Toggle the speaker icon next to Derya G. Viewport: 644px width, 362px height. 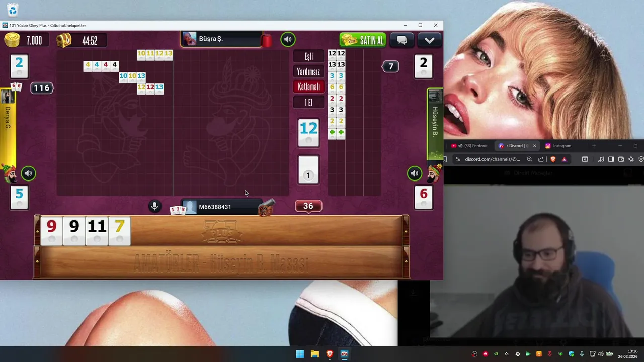click(x=28, y=174)
